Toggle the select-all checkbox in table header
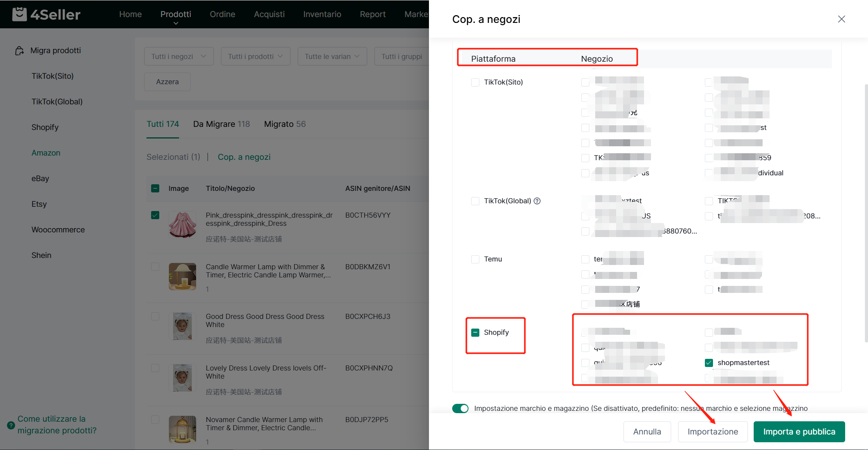The width and height of the screenshot is (868, 450). pos(155,189)
